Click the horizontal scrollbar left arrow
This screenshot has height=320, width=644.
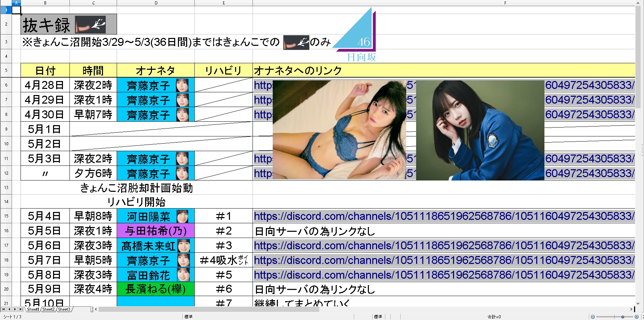pyautogui.click(x=96, y=309)
